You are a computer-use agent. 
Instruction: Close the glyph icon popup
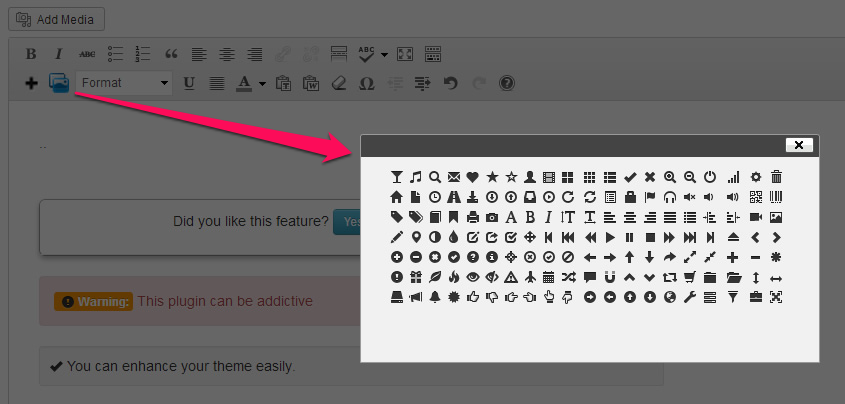799,145
